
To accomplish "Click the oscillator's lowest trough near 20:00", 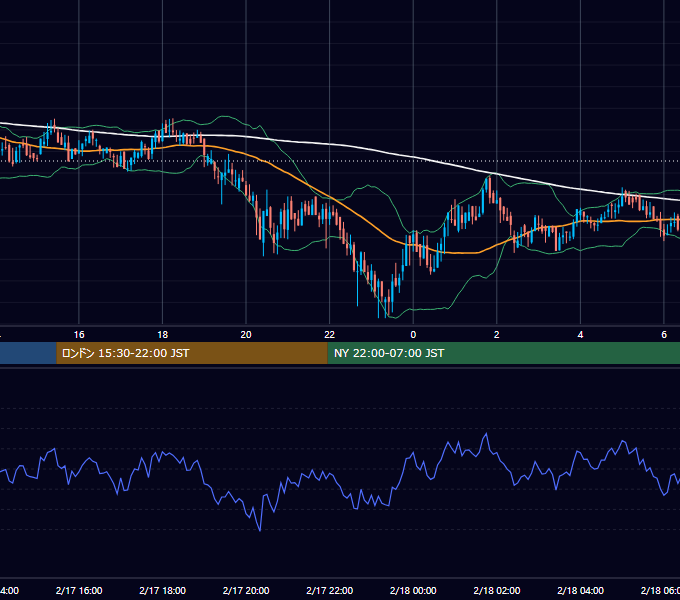I will (x=260, y=530).
